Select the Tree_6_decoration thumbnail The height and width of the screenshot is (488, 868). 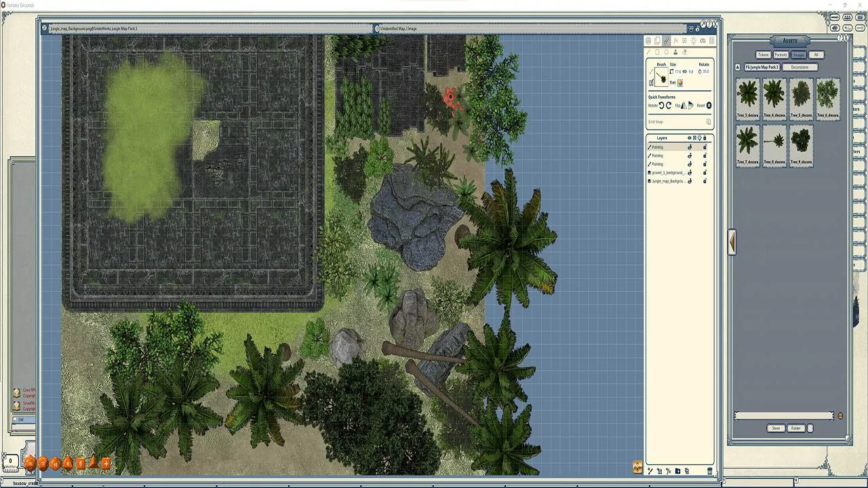(827, 98)
